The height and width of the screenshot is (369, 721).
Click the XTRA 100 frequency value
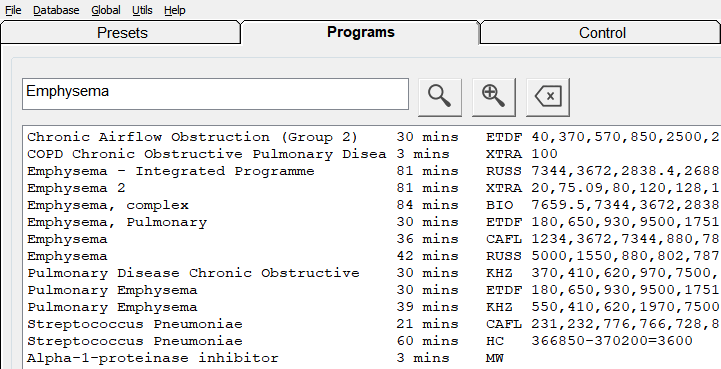tap(544, 154)
